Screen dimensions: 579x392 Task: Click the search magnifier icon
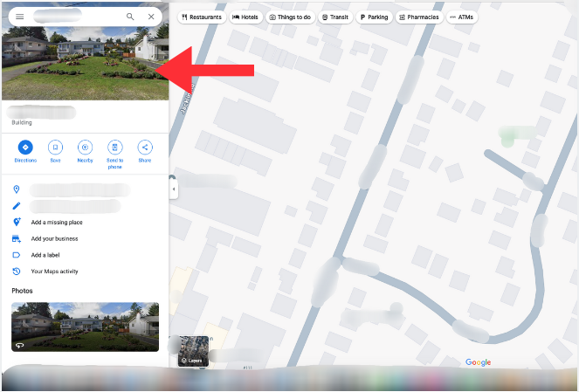click(x=130, y=17)
